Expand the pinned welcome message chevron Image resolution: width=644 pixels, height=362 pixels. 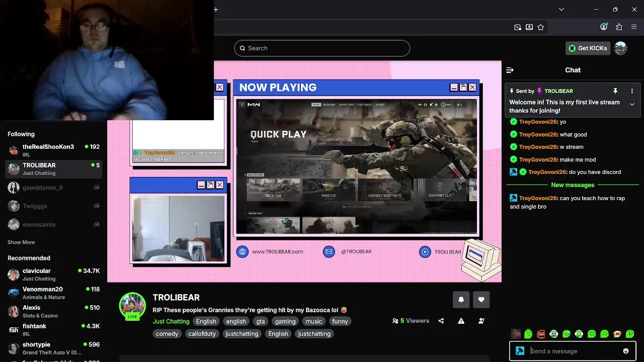pos(632,104)
